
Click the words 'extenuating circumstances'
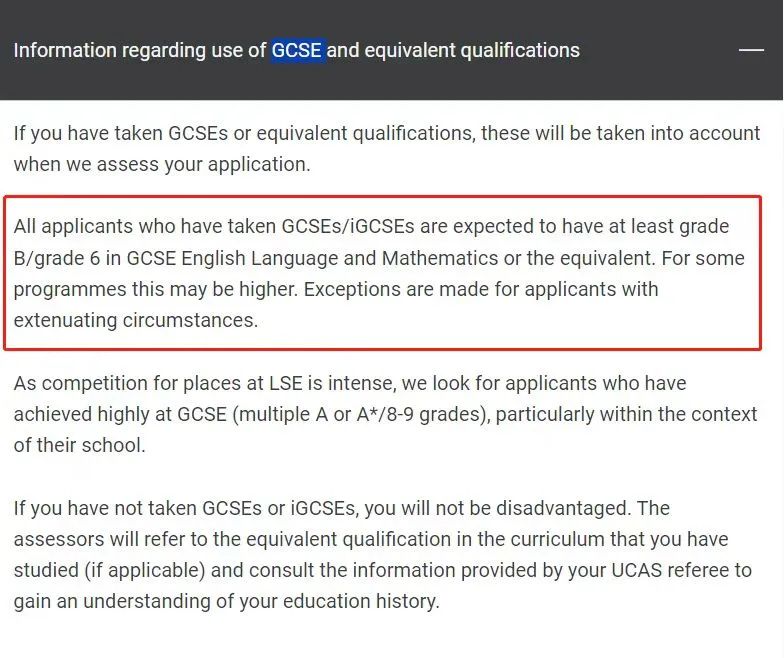coord(136,320)
